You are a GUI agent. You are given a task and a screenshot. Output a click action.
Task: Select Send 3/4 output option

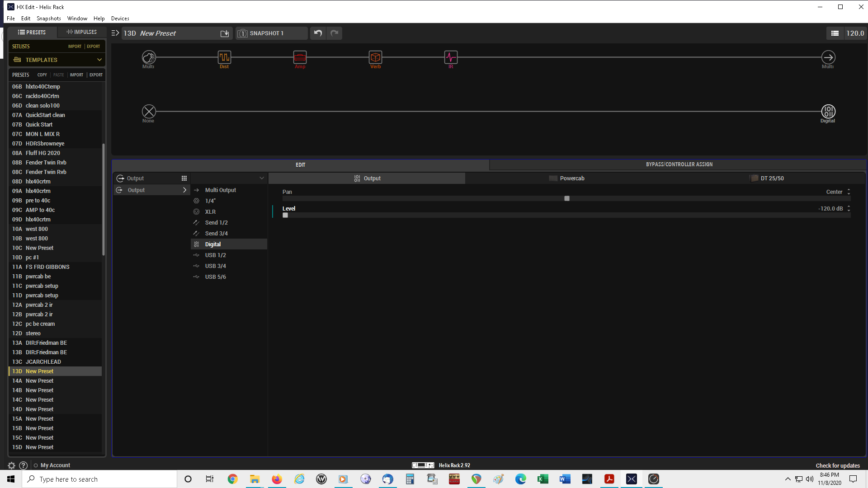[x=216, y=234]
